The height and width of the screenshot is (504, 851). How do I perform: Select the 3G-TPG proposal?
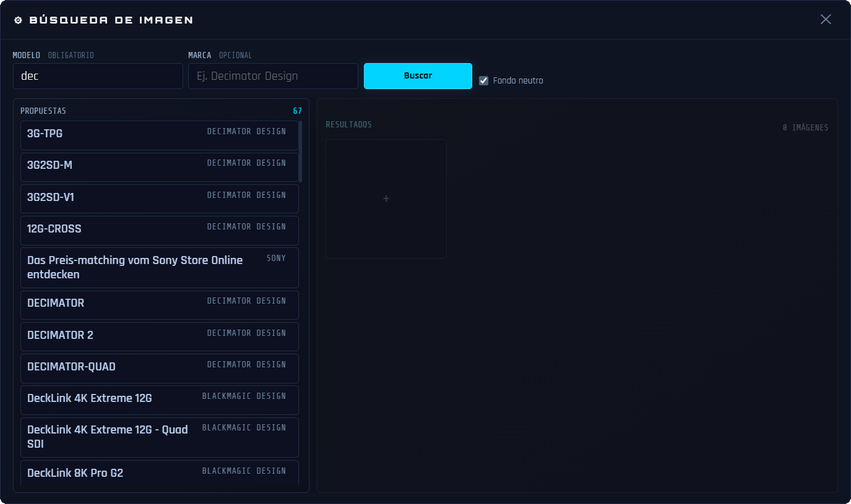tap(160, 135)
